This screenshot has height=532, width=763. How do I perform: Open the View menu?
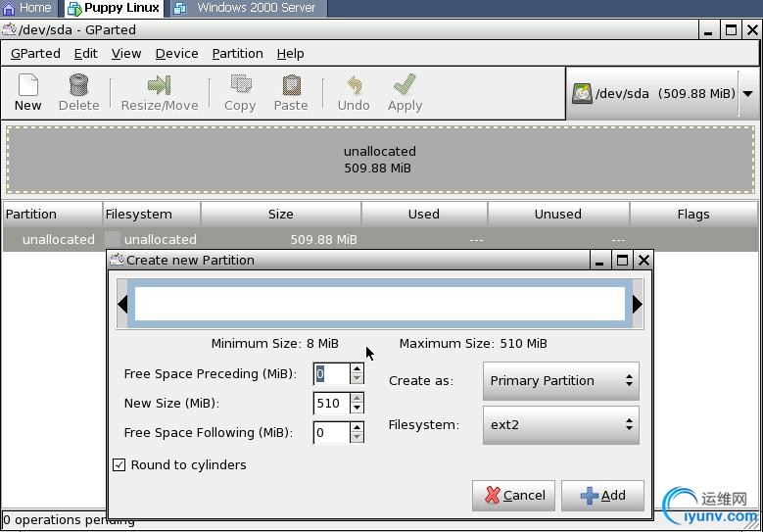[126, 54]
